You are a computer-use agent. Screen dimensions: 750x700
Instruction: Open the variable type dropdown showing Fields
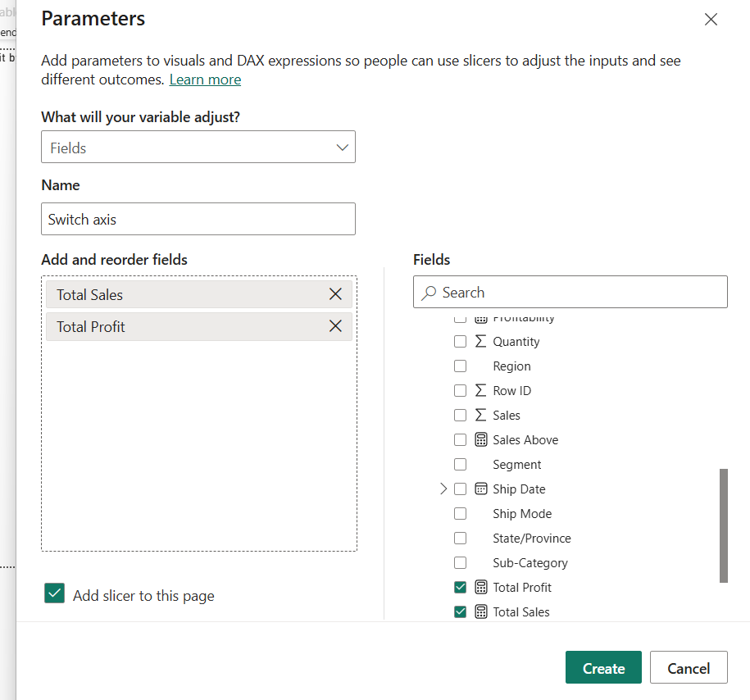pyautogui.click(x=198, y=148)
